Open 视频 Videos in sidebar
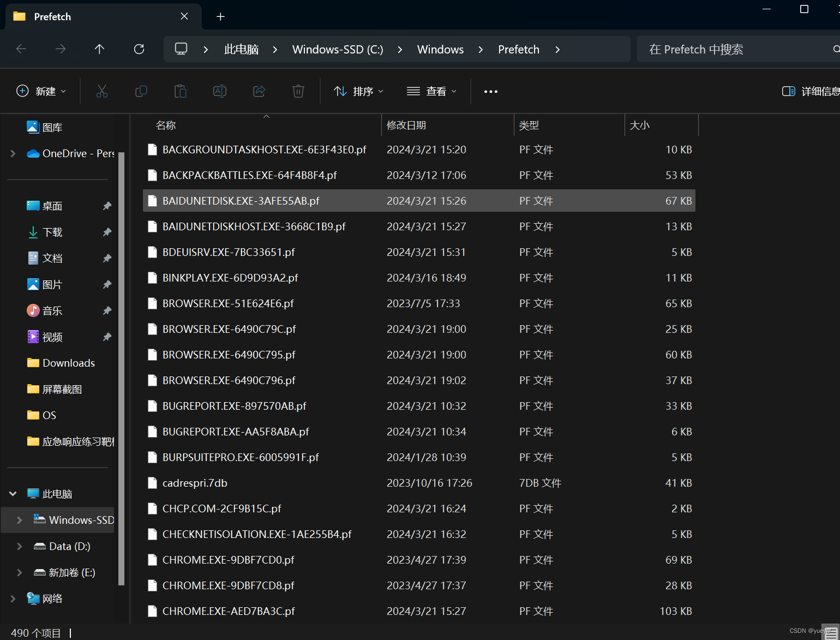 45,337
